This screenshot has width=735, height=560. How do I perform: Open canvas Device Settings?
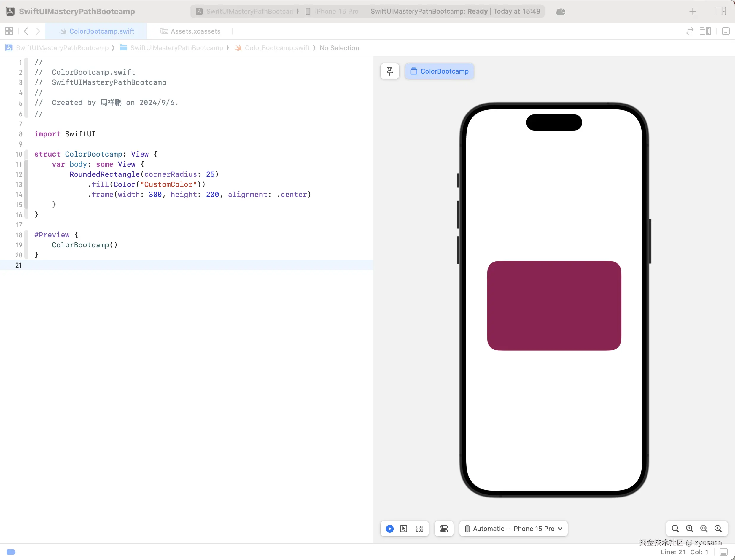point(444,529)
